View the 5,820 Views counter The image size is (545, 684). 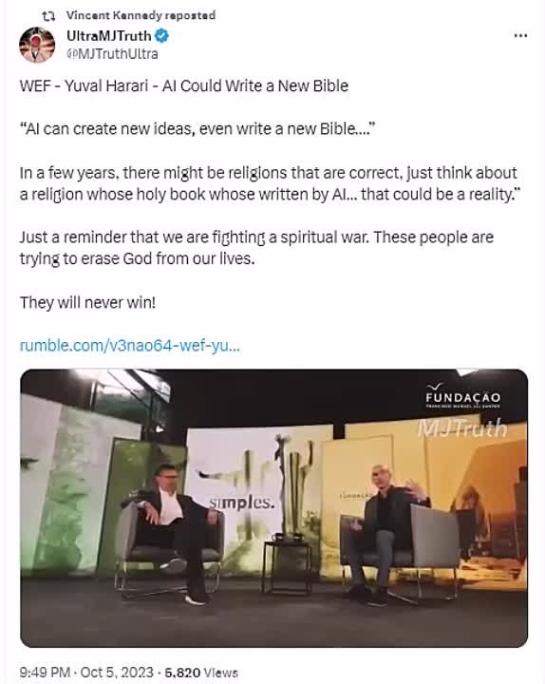[x=201, y=672]
